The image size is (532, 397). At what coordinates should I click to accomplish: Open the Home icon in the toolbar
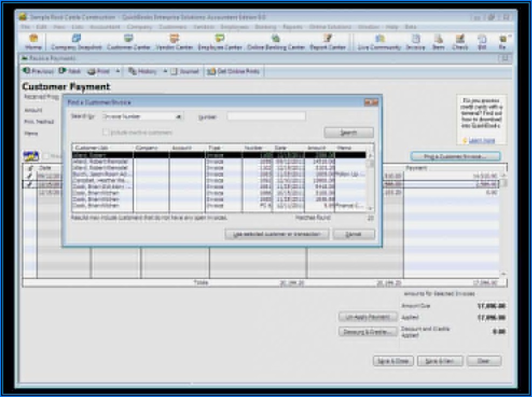(x=33, y=42)
